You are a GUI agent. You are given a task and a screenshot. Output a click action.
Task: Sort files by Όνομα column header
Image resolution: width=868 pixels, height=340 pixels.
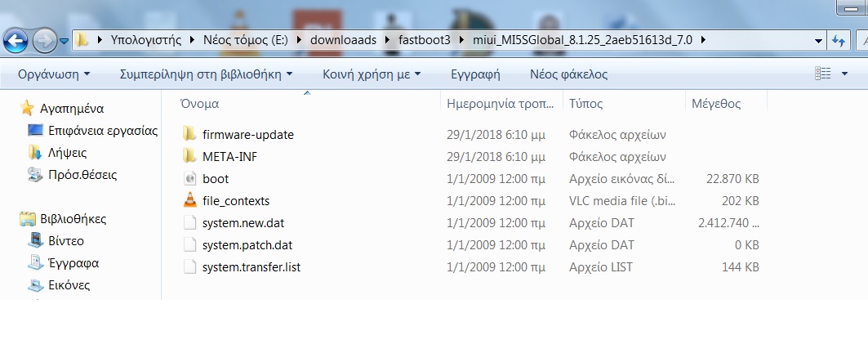coord(200,104)
